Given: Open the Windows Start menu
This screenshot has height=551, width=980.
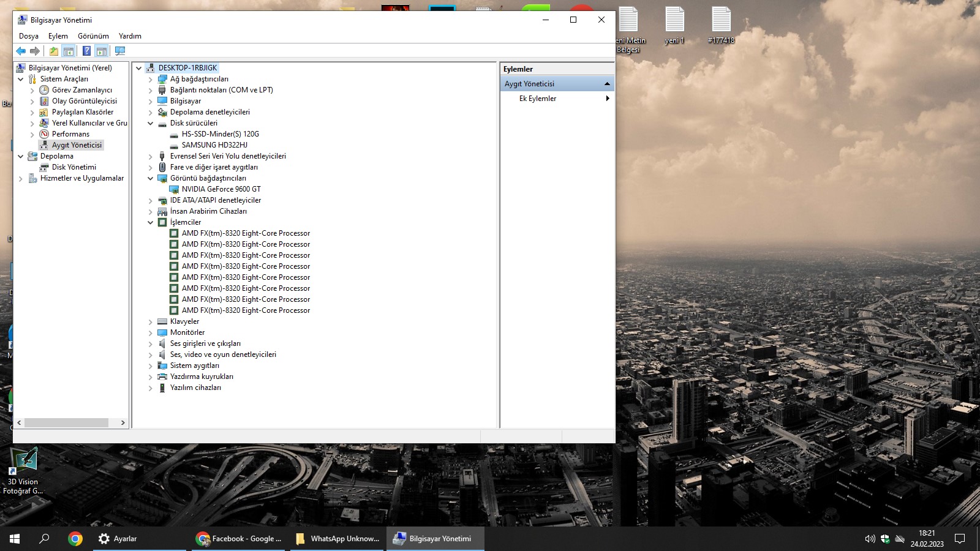Looking at the screenshot, I should point(15,539).
